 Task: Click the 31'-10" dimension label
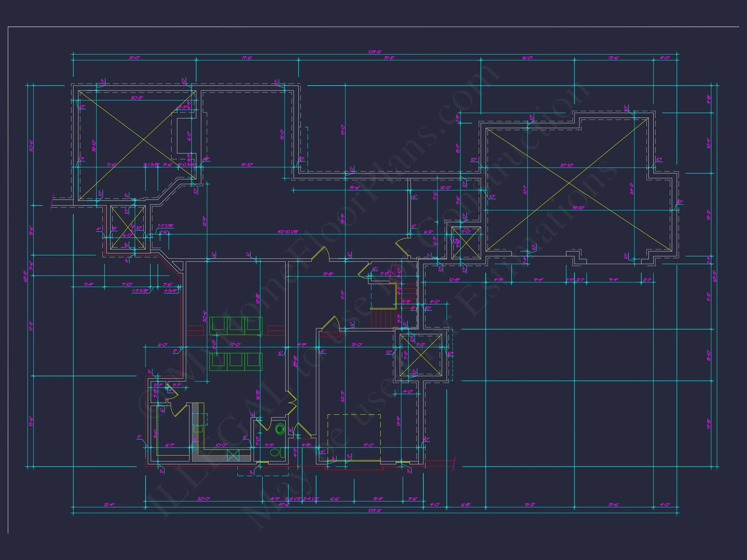click(578, 208)
